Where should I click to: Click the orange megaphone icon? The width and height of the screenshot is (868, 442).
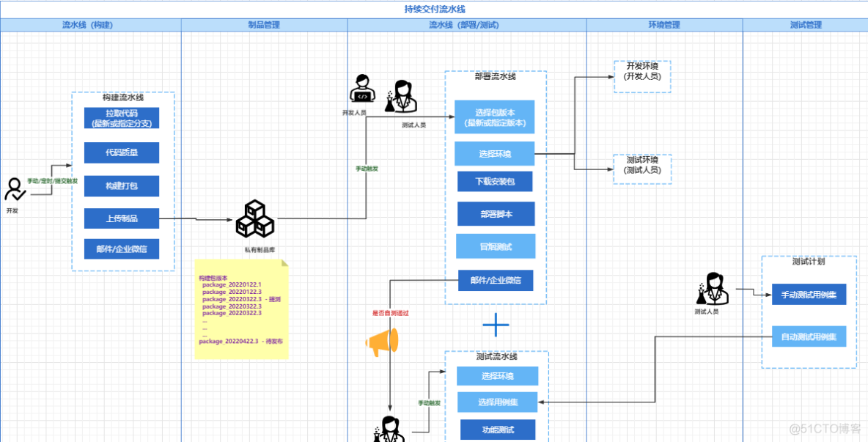coord(382,342)
